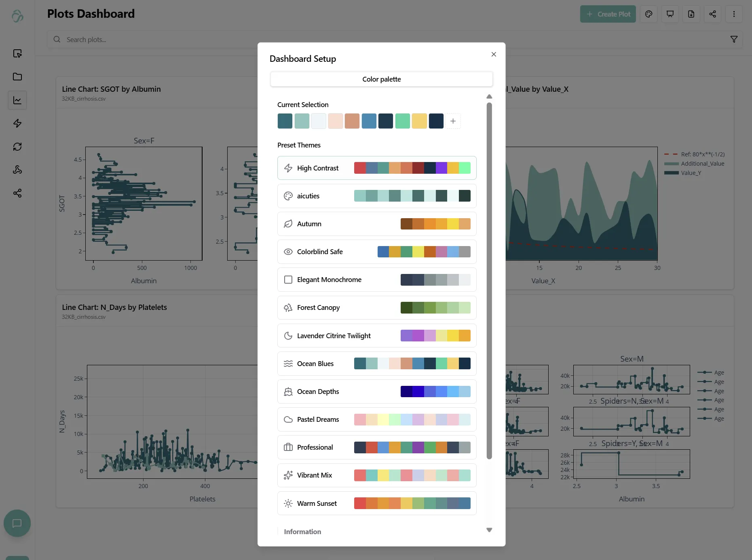Click the chat bubble icon at bottom left
This screenshot has width=752, height=560.
click(x=17, y=523)
